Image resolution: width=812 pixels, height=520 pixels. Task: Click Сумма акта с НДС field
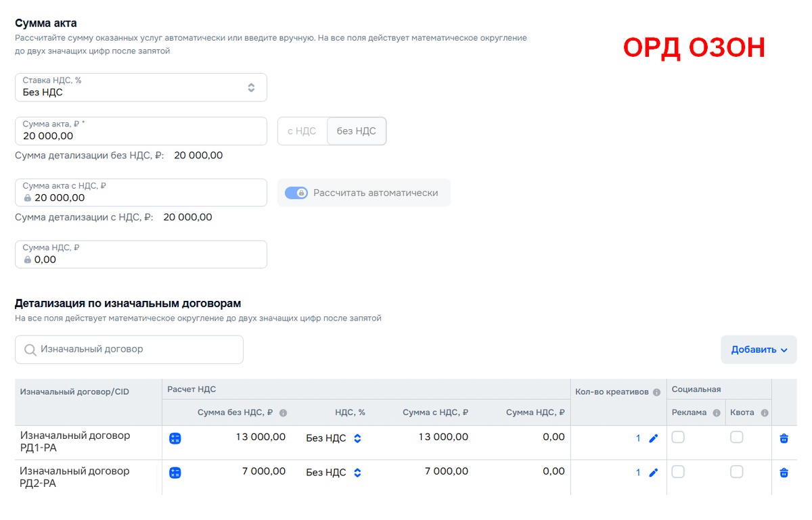141,193
